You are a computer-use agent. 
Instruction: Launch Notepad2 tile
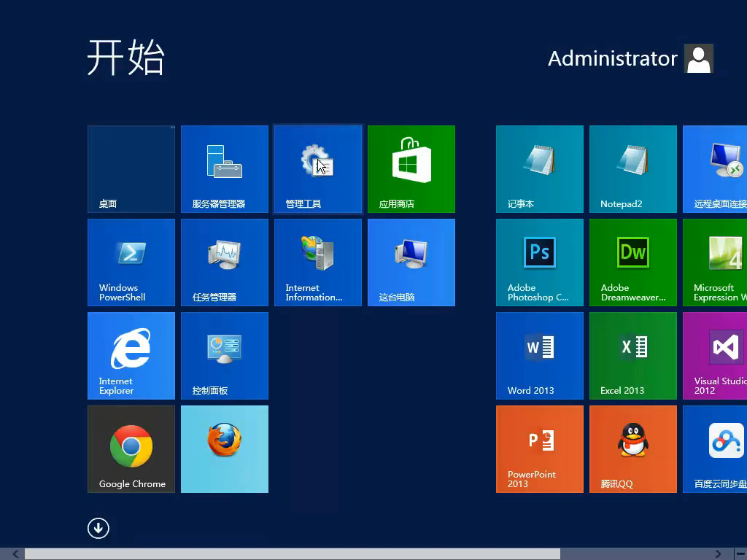click(633, 168)
